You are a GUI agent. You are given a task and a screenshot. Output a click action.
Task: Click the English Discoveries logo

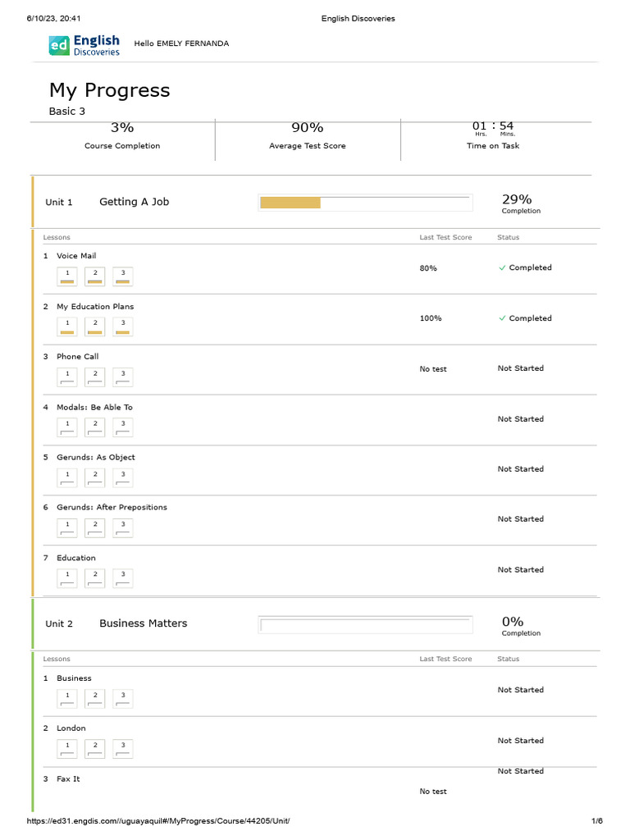pos(84,45)
